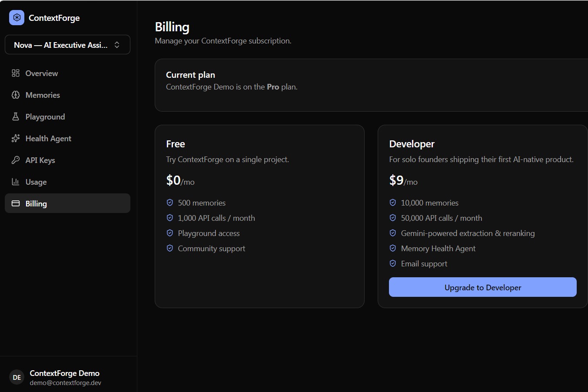Open Overview via its grid icon

coord(16,73)
